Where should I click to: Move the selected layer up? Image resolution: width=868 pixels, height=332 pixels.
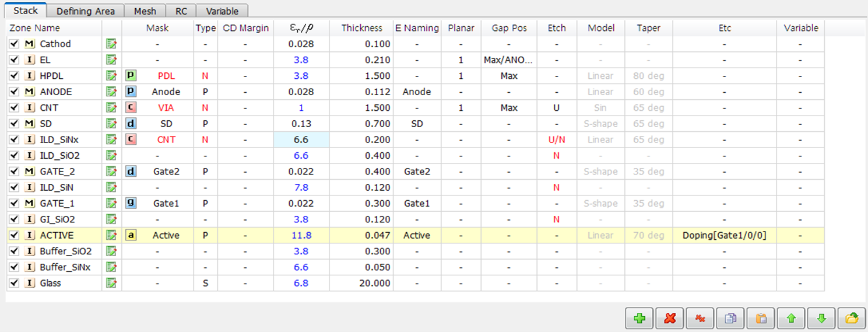coord(791,319)
